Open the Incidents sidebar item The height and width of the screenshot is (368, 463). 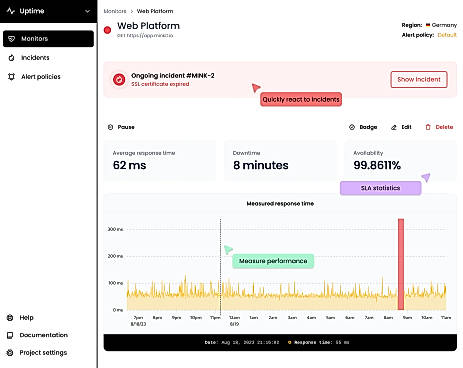(x=35, y=58)
